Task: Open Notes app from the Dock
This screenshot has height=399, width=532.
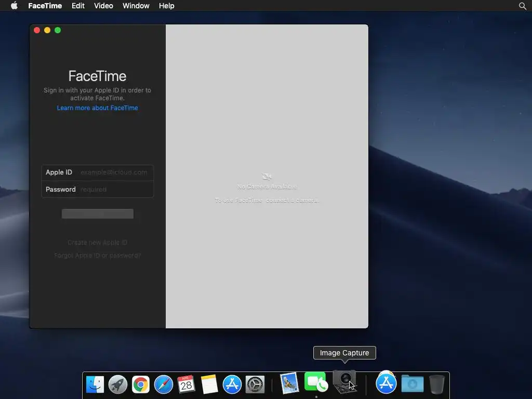Action: pos(209,384)
